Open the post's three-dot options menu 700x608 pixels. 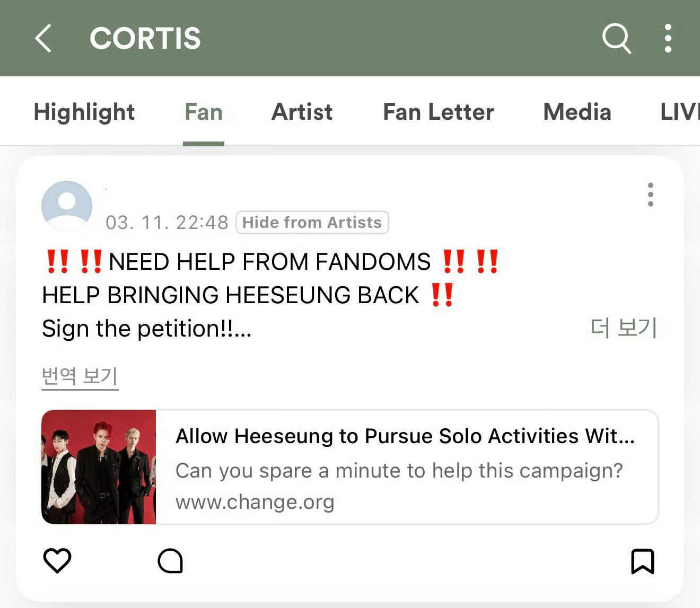pyautogui.click(x=651, y=195)
